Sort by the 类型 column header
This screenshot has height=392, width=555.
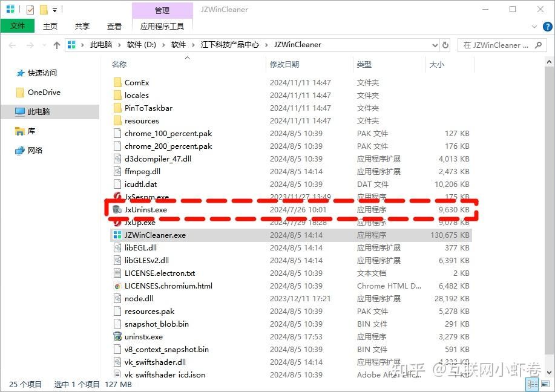pyautogui.click(x=364, y=64)
